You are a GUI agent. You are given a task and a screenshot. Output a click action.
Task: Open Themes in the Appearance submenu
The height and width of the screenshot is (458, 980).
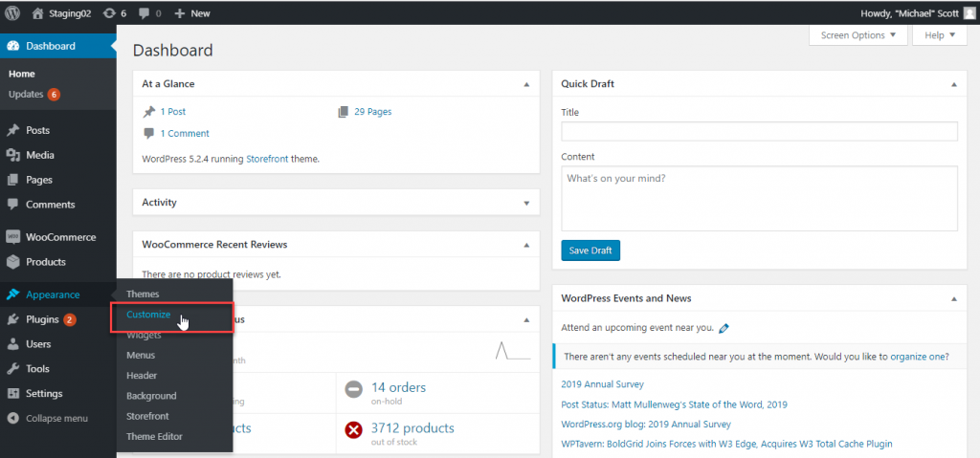[143, 294]
